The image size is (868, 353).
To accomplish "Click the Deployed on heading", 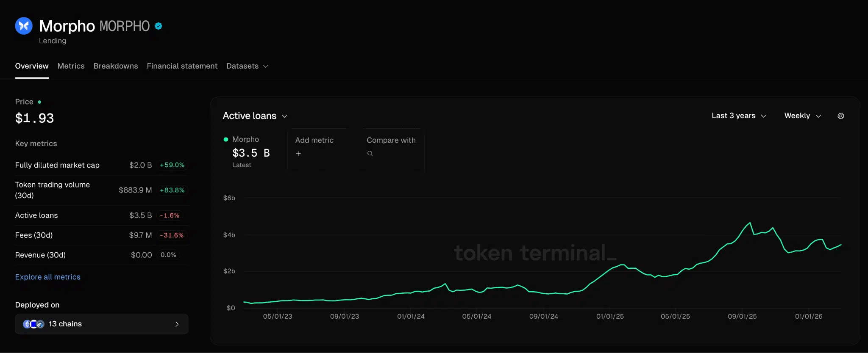I will click(37, 305).
